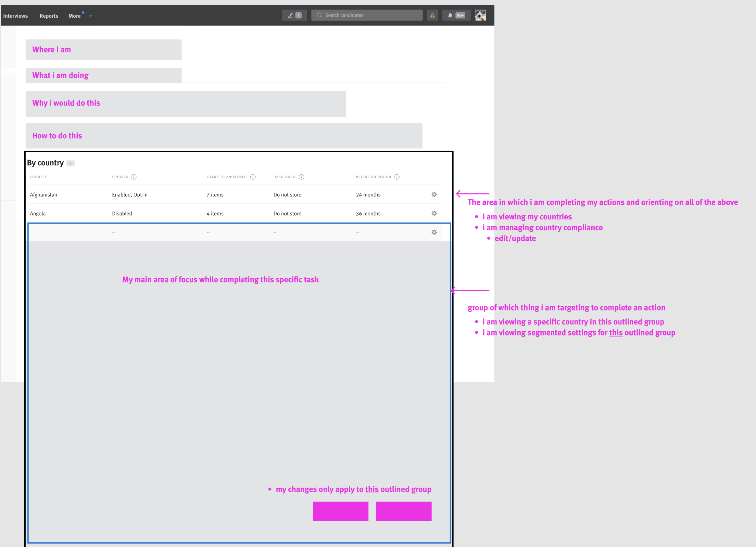Click the left magenta button block
The image size is (756, 547).
(x=340, y=511)
